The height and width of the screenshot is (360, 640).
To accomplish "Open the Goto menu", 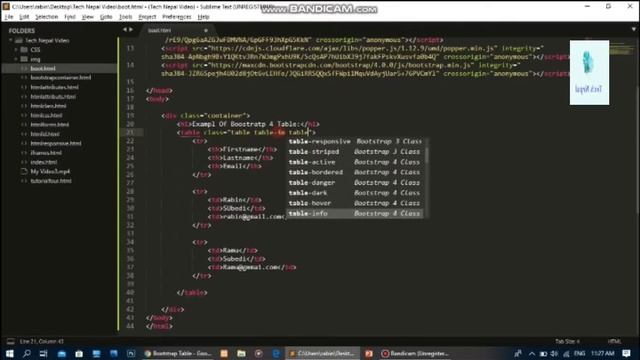I will [106, 17].
